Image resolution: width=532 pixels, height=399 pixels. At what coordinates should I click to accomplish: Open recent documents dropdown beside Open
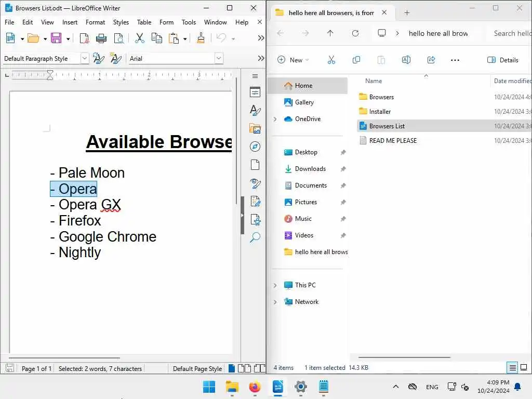point(45,39)
